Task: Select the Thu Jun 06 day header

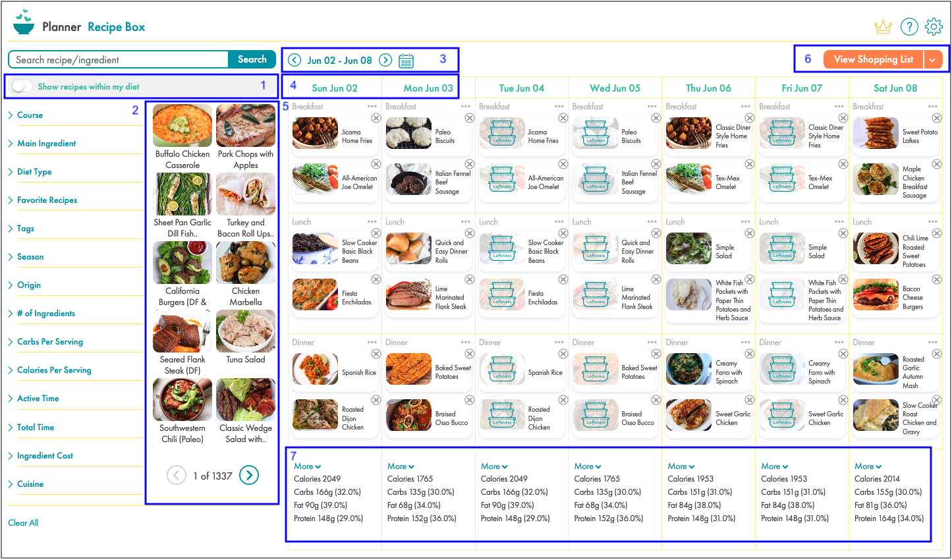Action: pyautogui.click(x=708, y=88)
